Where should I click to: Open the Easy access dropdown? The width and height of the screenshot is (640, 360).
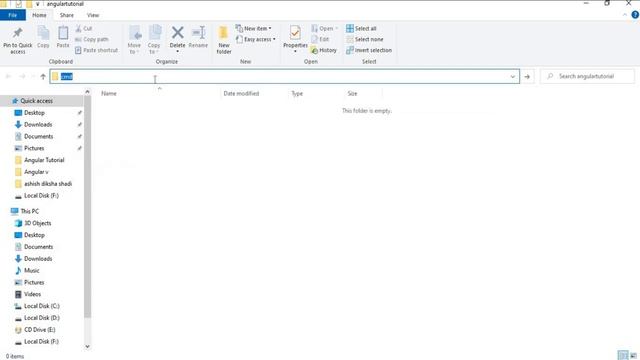(x=256, y=40)
